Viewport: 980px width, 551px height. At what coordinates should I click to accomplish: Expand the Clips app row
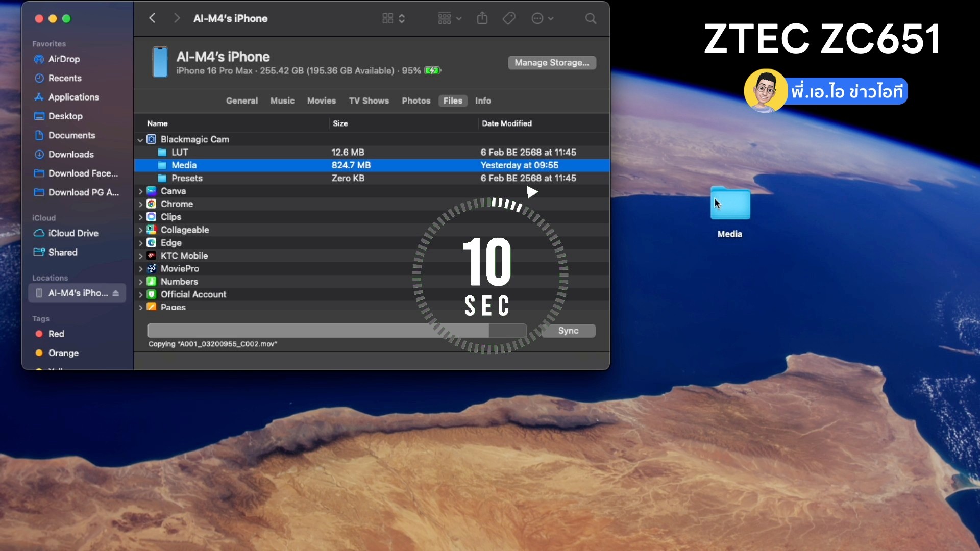pyautogui.click(x=140, y=217)
